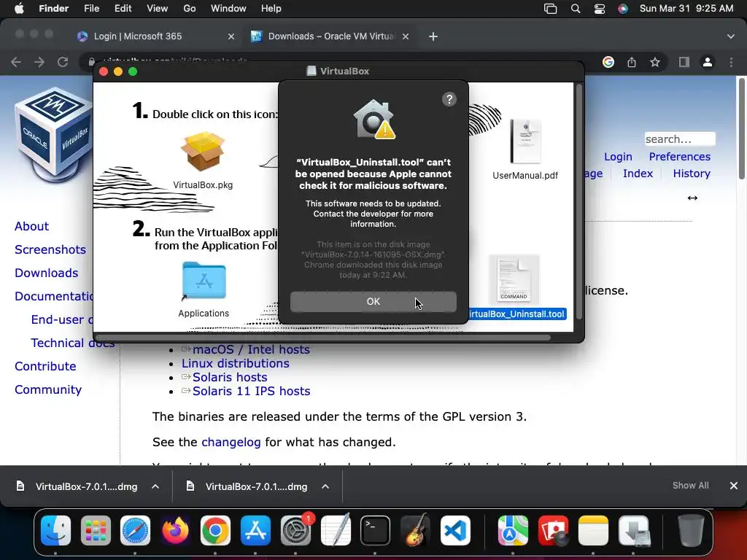Click the VirtualBox window vertical scrollbar
The image size is (747, 560).
[578, 202]
